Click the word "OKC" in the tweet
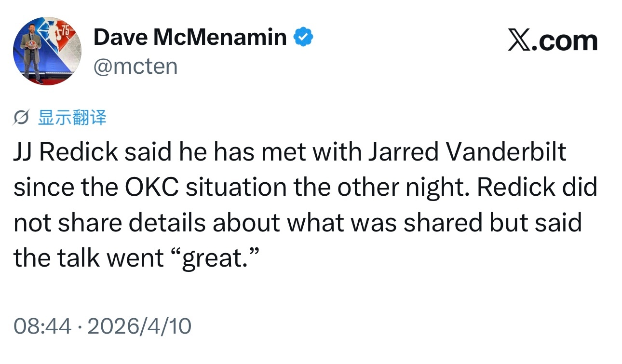This screenshot has width=622, height=364. pyautogui.click(x=153, y=188)
